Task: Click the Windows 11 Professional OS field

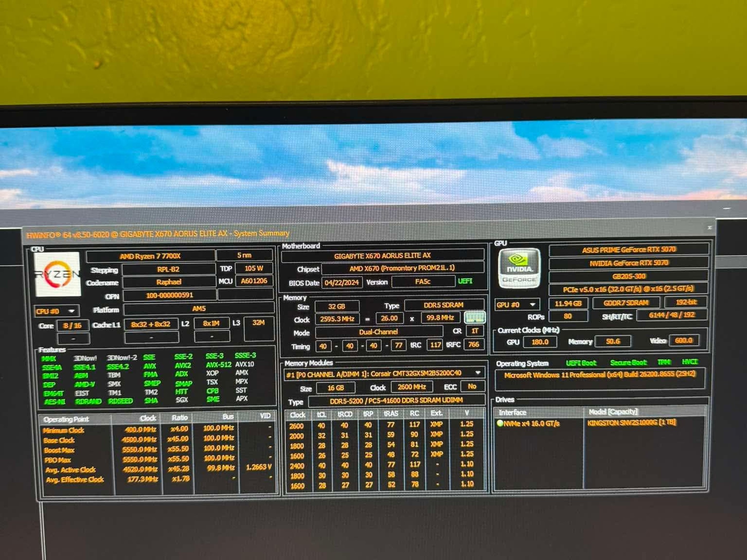Action: pyautogui.click(x=600, y=375)
